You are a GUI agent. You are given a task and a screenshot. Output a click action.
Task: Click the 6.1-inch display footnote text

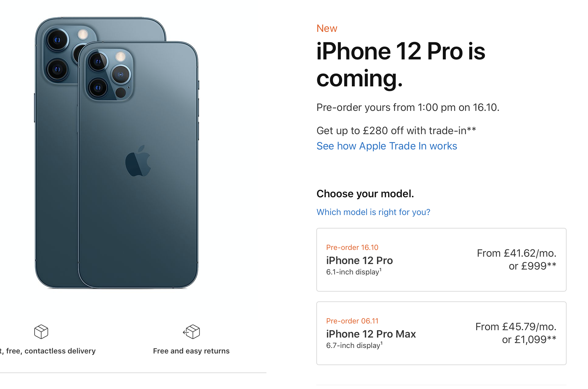(354, 272)
